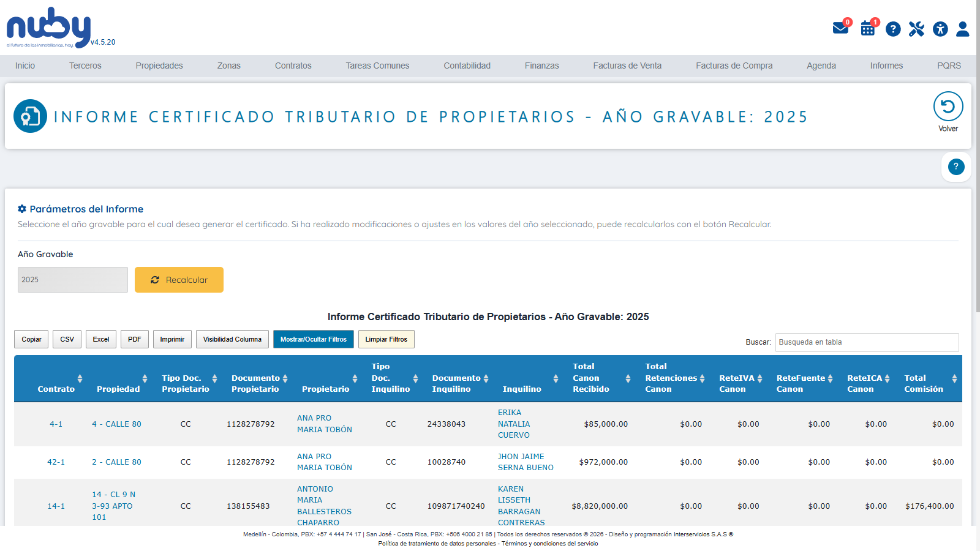This screenshot has height=551, width=980.
Task: Open the Finanzas menu
Action: (542, 66)
